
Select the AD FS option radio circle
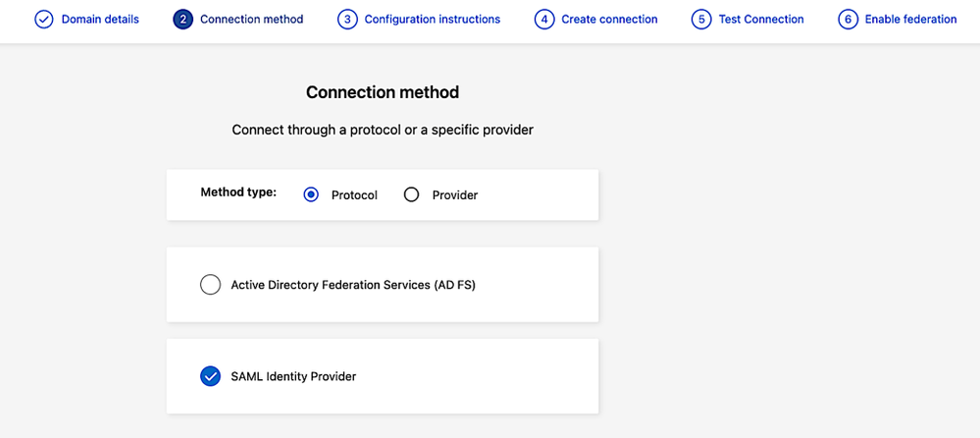coord(210,285)
